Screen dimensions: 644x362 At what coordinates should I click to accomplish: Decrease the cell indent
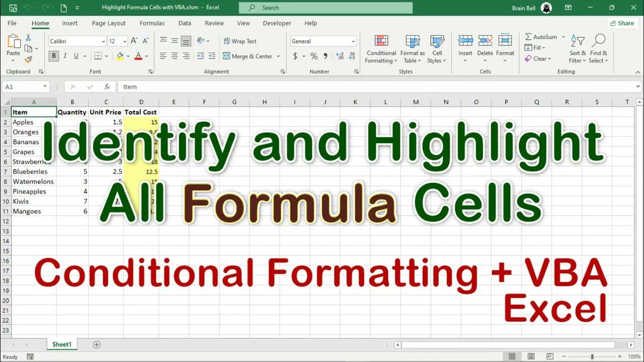click(201, 56)
